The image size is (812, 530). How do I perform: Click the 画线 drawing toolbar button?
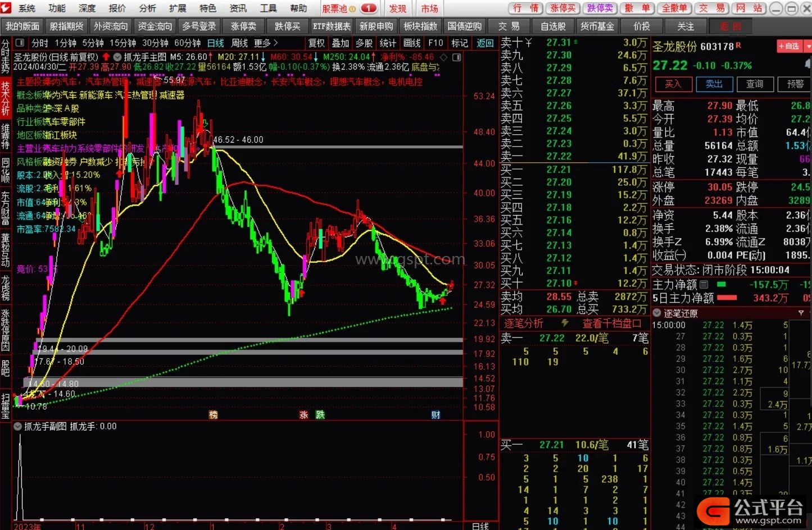pyautogui.click(x=412, y=43)
